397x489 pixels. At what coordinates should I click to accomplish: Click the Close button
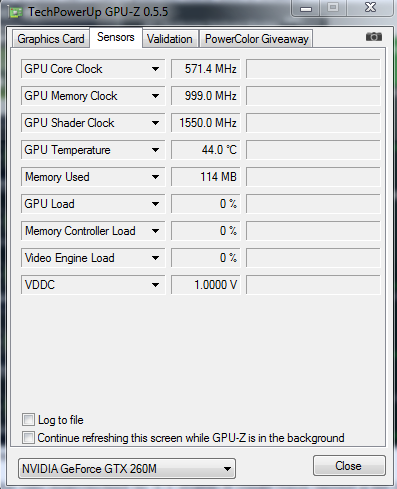click(349, 466)
